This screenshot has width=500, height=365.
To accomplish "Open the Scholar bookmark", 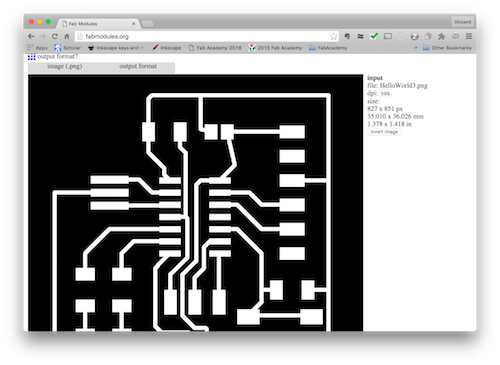I will coord(67,48).
